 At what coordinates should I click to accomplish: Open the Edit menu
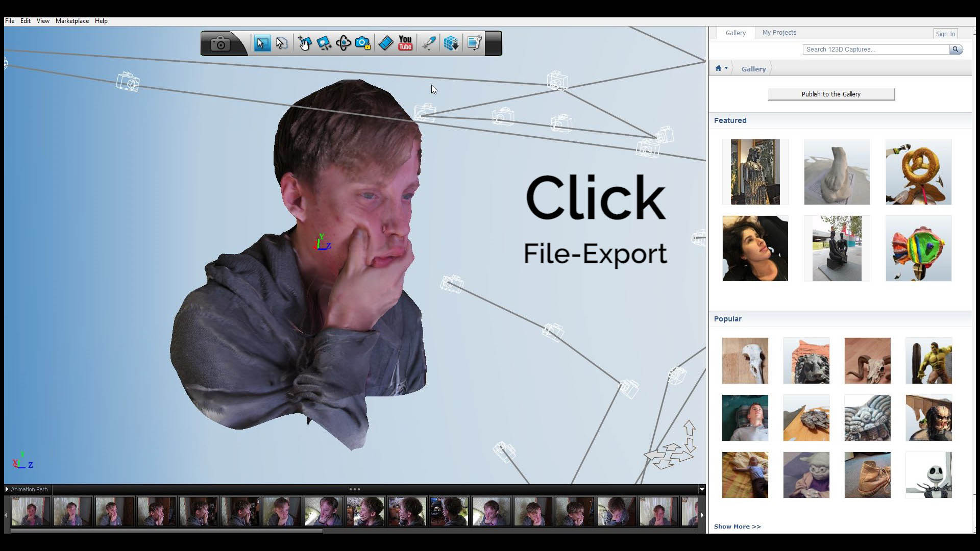point(26,21)
